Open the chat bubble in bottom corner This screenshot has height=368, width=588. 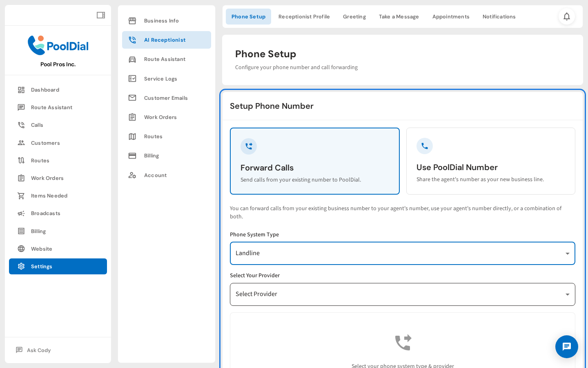tap(567, 347)
